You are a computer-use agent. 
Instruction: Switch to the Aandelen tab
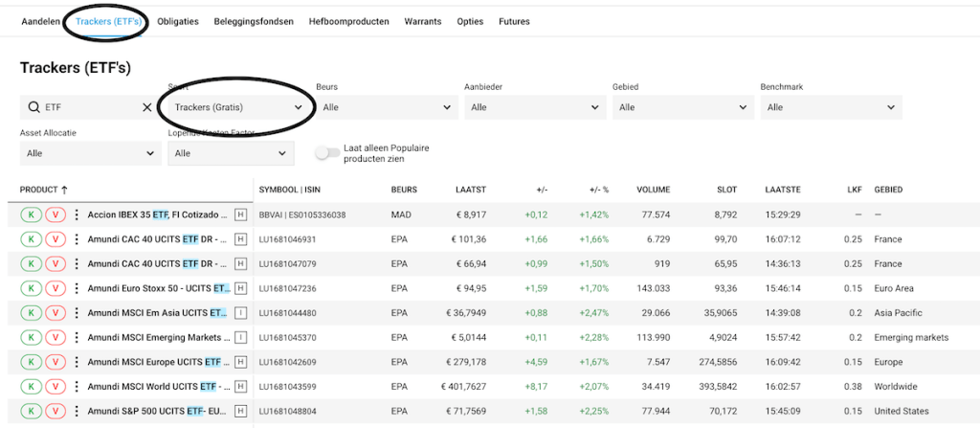tap(40, 21)
